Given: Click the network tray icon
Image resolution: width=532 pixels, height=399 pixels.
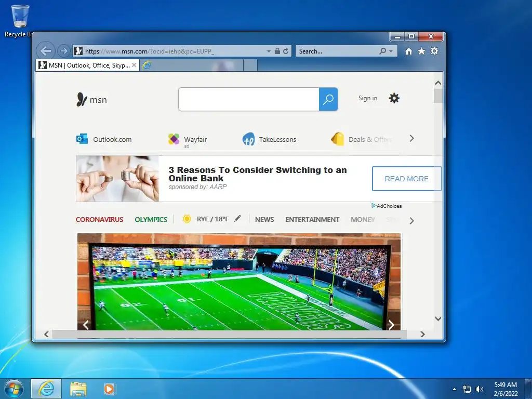Looking at the screenshot, I should [x=467, y=389].
